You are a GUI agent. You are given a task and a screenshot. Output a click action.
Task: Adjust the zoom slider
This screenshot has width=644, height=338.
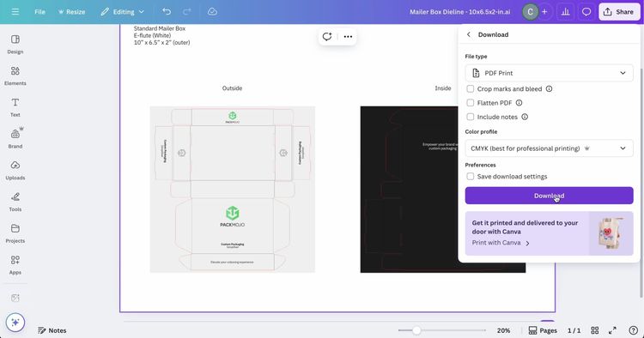click(x=416, y=330)
